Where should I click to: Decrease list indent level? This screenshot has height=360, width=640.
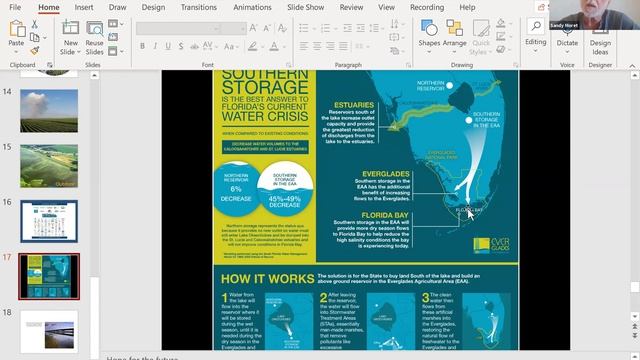[347, 28]
